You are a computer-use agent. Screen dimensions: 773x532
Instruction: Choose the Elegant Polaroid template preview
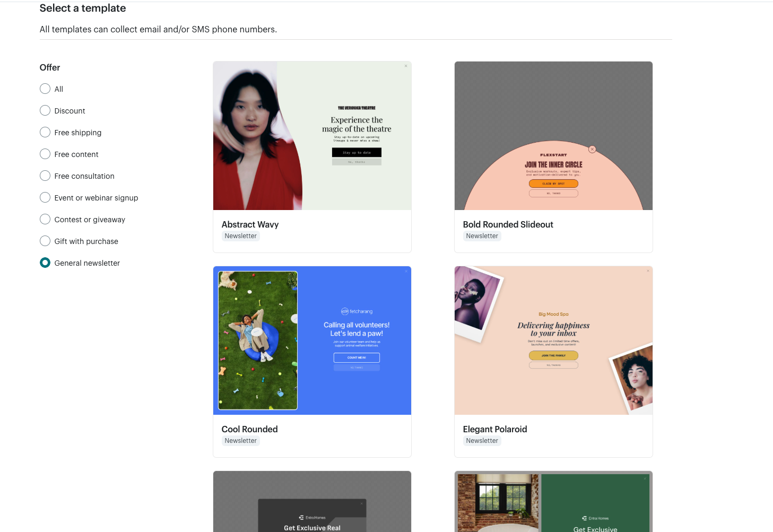553,341
